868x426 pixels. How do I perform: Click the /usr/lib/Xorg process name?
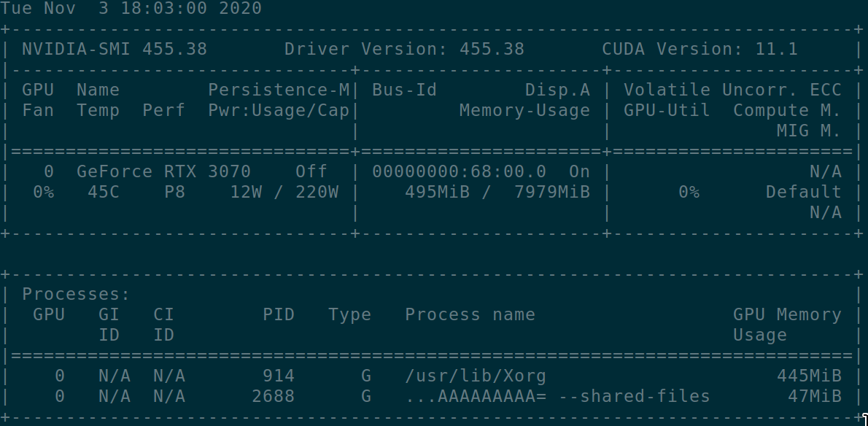pyautogui.click(x=476, y=376)
